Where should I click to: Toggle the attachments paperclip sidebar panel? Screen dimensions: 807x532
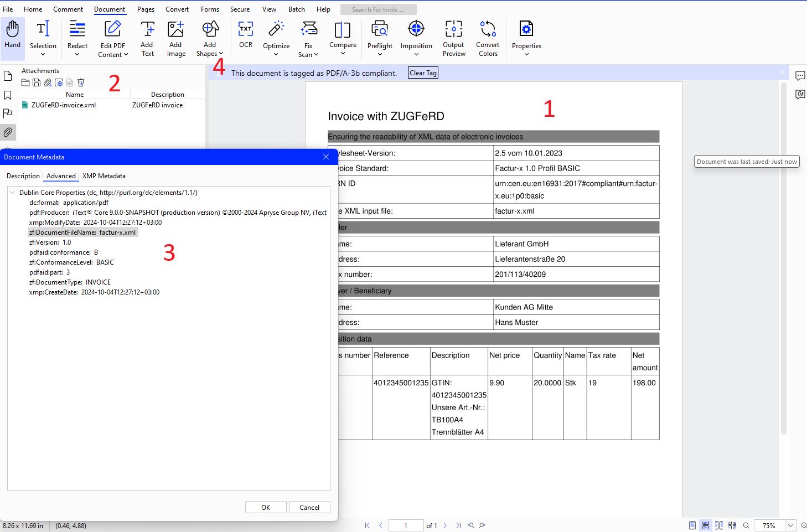[x=8, y=132]
